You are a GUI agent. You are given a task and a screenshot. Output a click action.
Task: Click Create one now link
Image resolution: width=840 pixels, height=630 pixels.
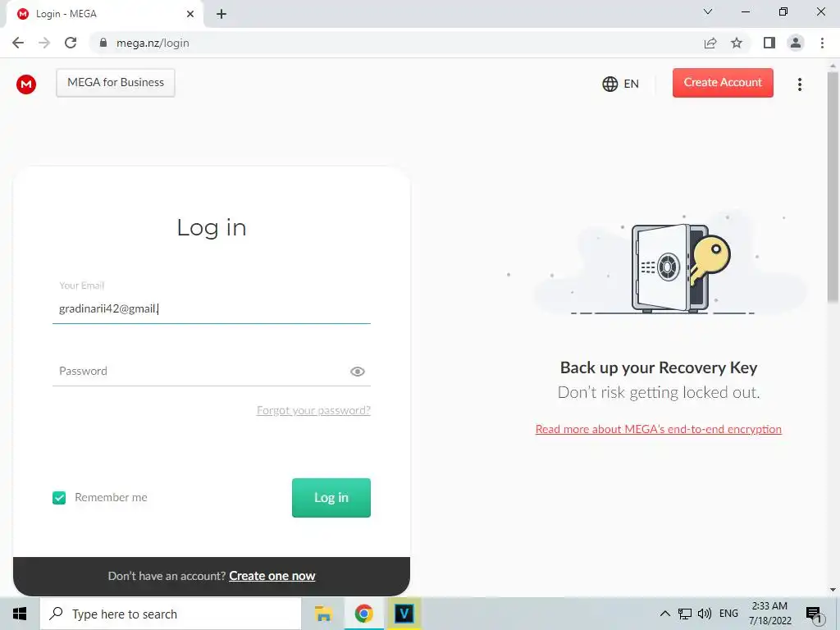pos(272,576)
